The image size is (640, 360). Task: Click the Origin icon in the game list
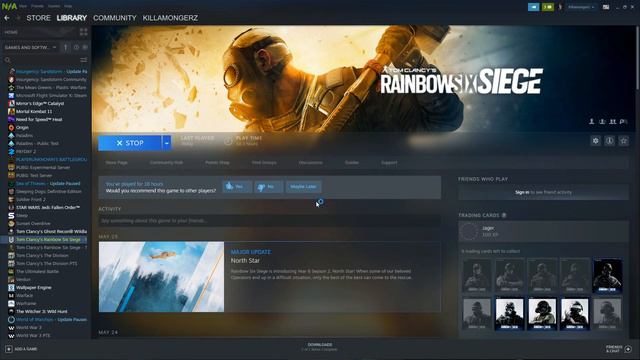tap(11, 127)
